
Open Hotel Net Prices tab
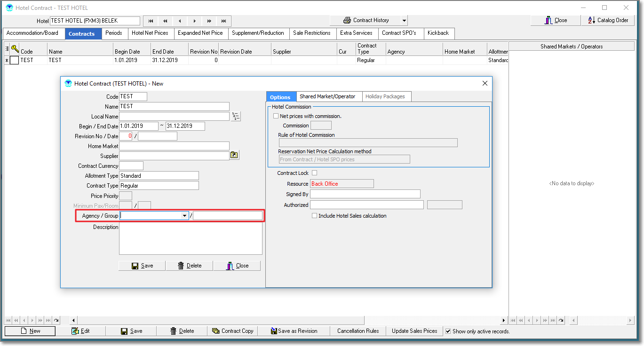[150, 33]
